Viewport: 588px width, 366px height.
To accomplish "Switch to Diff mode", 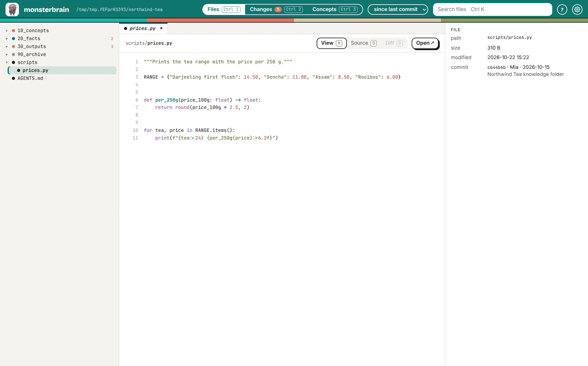I will [x=394, y=43].
